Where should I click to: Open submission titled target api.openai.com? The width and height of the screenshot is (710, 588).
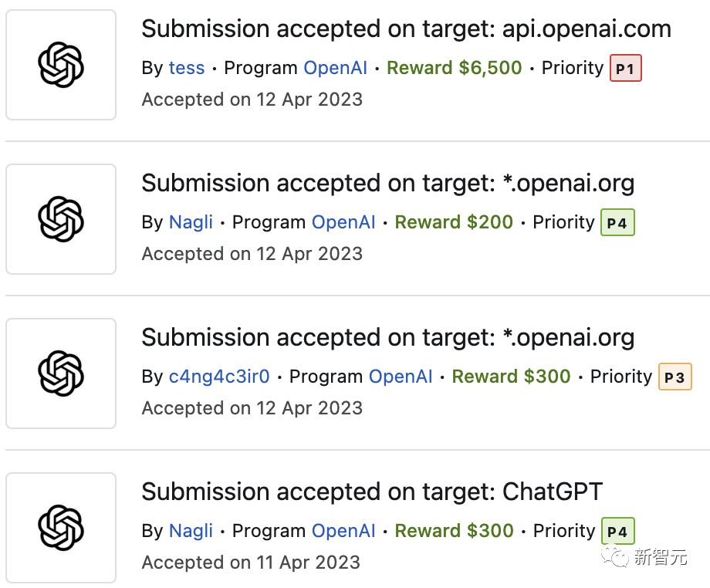pyautogui.click(x=406, y=29)
